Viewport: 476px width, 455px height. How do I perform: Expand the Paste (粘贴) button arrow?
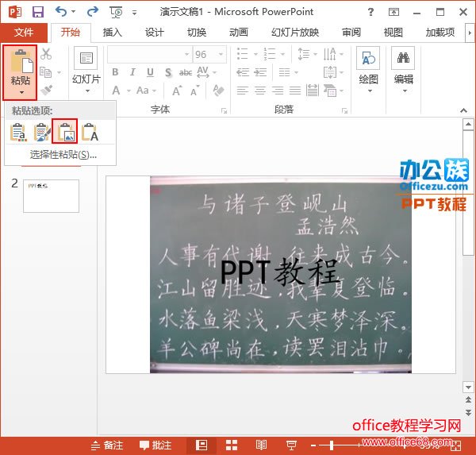click(x=21, y=91)
